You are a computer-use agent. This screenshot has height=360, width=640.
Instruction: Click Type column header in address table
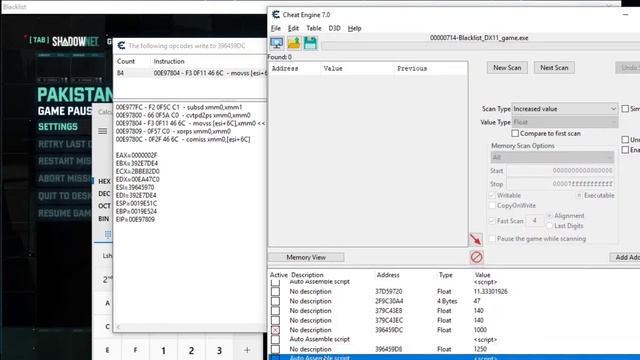pyautogui.click(x=445, y=275)
